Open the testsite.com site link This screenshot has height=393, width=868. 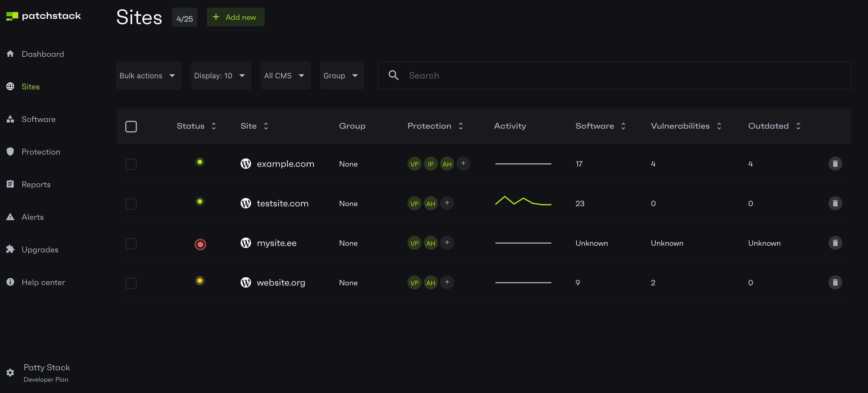[x=282, y=203]
